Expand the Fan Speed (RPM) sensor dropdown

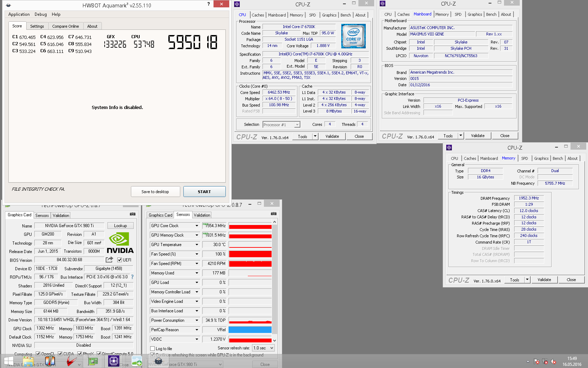click(x=197, y=264)
